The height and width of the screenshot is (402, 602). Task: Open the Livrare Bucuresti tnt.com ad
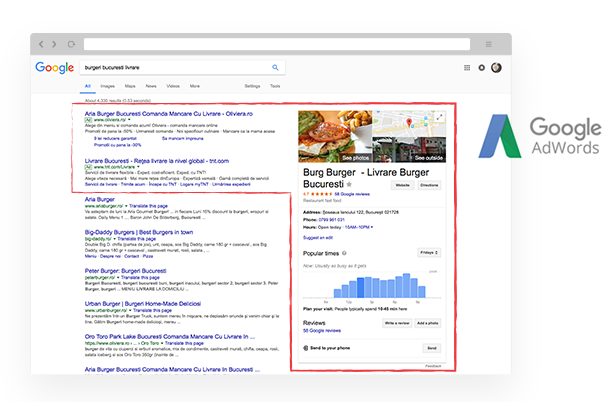point(157,161)
